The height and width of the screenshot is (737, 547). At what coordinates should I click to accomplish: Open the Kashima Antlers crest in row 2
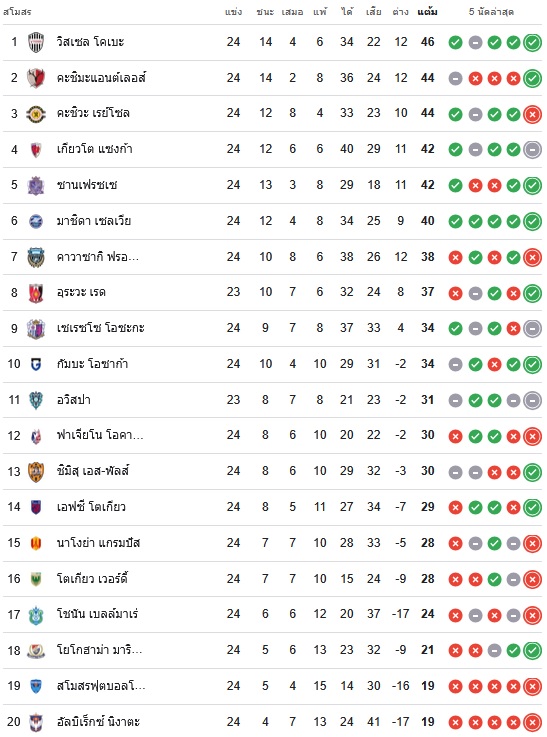click(x=36, y=78)
